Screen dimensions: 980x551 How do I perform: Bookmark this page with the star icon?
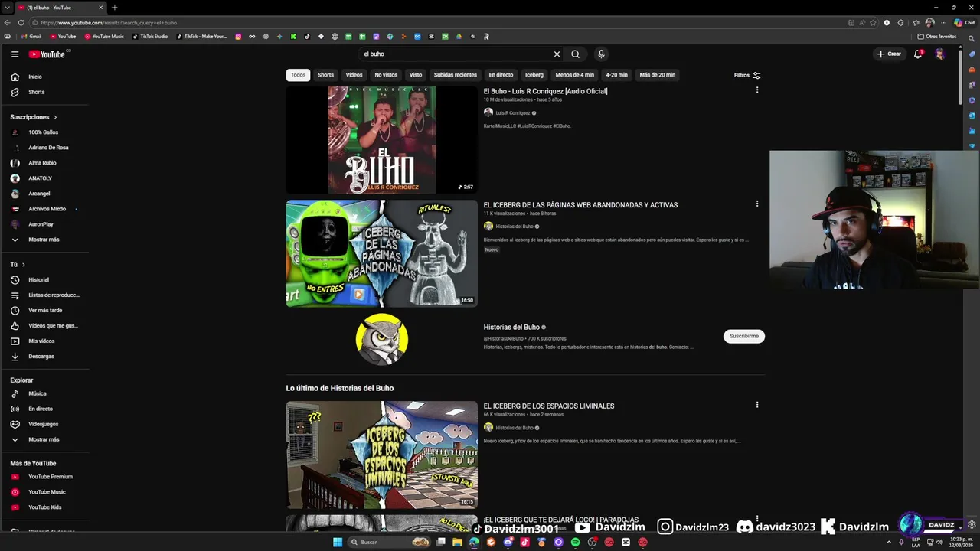[873, 23]
